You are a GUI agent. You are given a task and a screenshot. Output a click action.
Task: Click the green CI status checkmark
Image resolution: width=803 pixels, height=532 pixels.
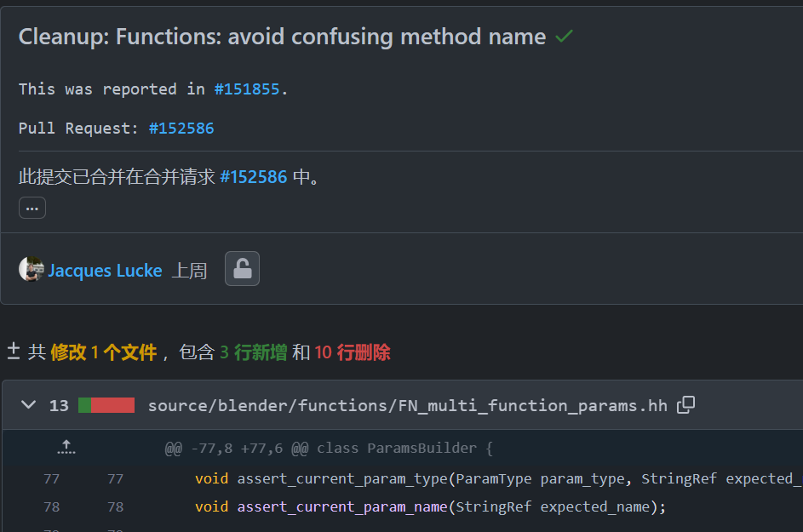564,37
